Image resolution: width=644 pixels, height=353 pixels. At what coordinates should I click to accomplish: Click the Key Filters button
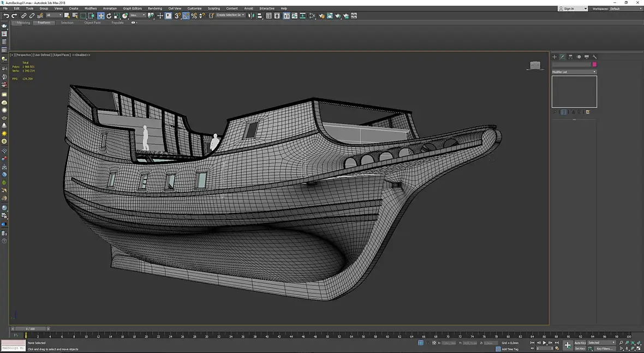pos(604,349)
